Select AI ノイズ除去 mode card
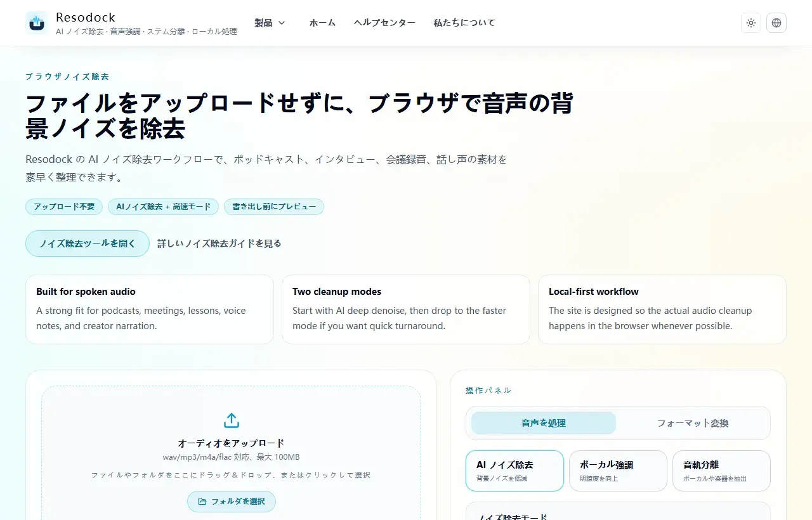812x520 pixels. (x=514, y=471)
